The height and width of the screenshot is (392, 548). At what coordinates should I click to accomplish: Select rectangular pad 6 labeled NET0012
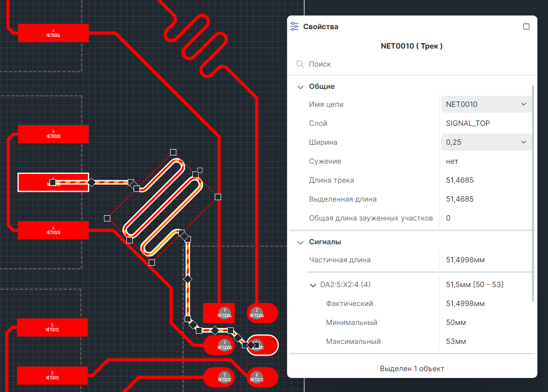click(52, 327)
